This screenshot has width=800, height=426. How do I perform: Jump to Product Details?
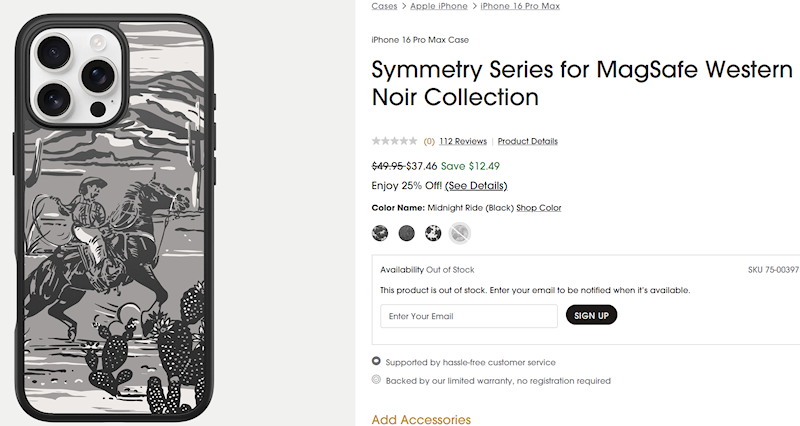tap(528, 141)
